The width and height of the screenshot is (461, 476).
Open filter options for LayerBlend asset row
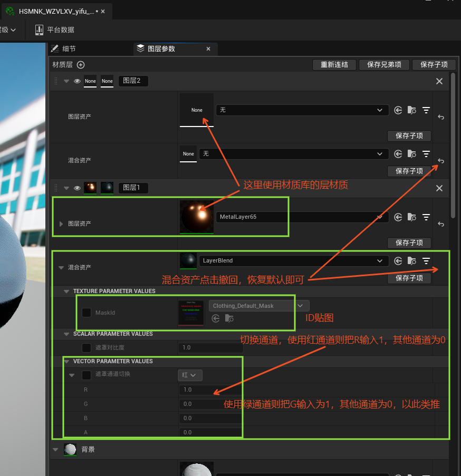point(426,260)
